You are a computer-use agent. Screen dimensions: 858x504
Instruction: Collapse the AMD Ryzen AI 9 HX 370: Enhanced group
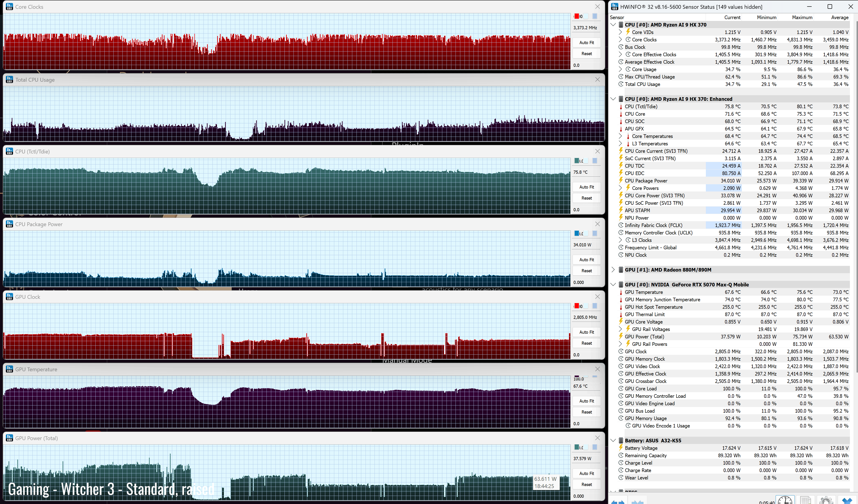tap(613, 99)
